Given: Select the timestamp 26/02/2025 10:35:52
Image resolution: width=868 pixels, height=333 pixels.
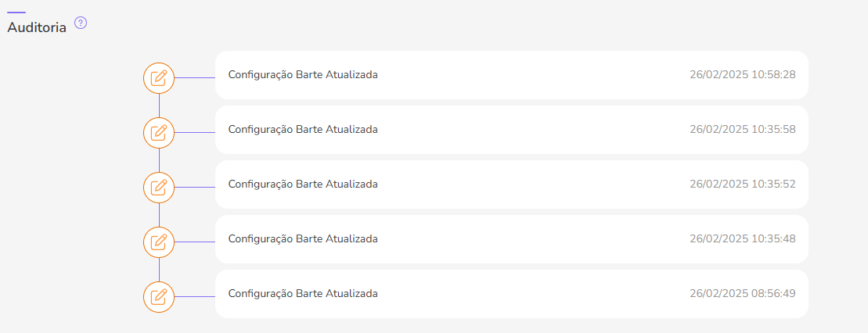Looking at the screenshot, I should pos(742,184).
